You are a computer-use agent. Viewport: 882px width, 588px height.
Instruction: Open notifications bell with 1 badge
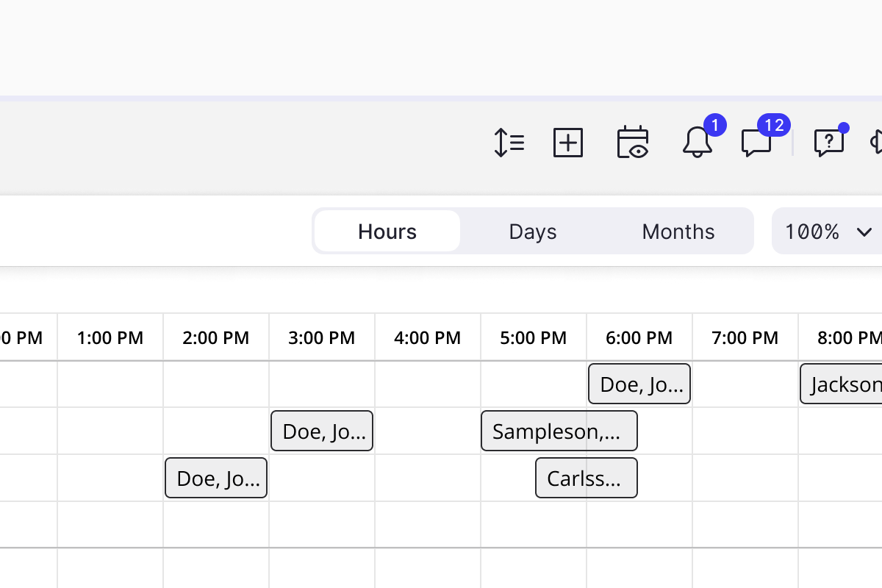(x=697, y=142)
